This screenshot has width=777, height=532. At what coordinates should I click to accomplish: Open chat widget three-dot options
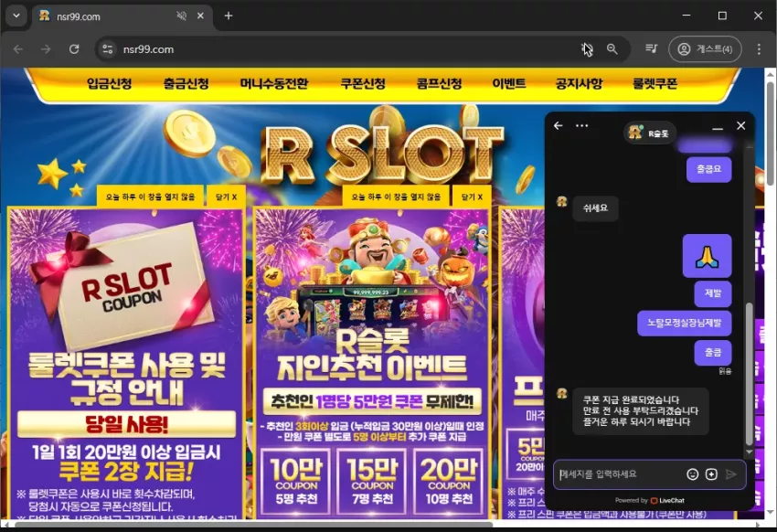coord(581,126)
